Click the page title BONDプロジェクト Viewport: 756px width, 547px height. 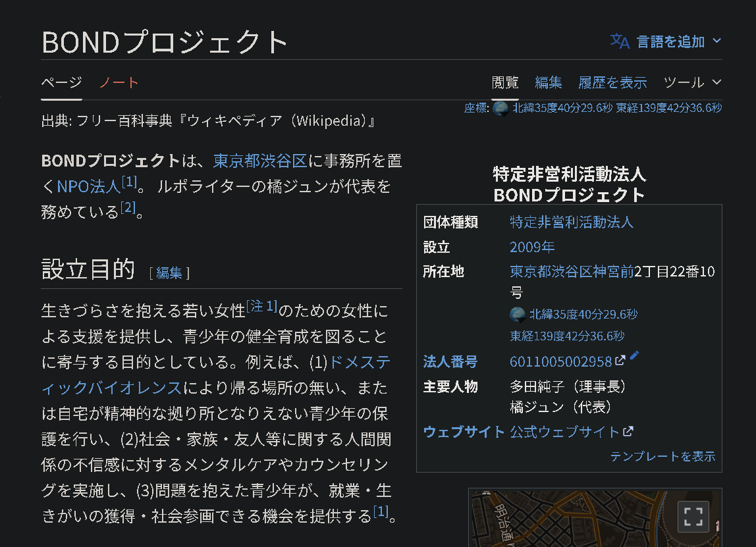(x=165, y=42)
